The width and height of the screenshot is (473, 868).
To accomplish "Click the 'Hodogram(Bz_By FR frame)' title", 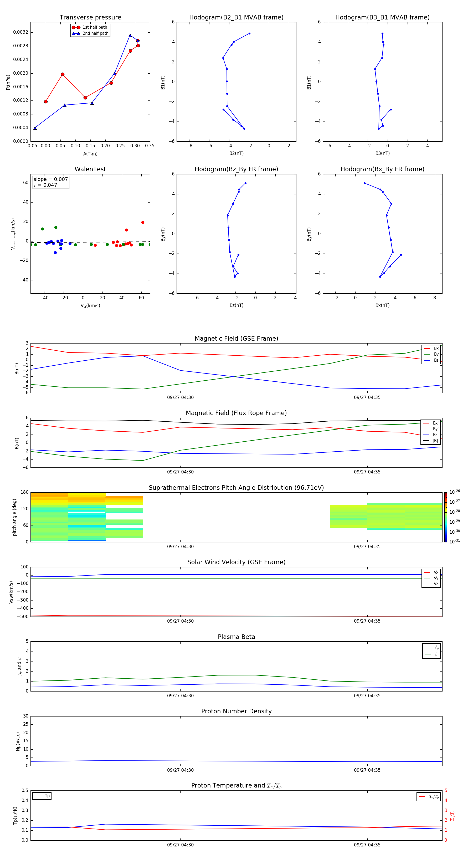I will point(236,169).
